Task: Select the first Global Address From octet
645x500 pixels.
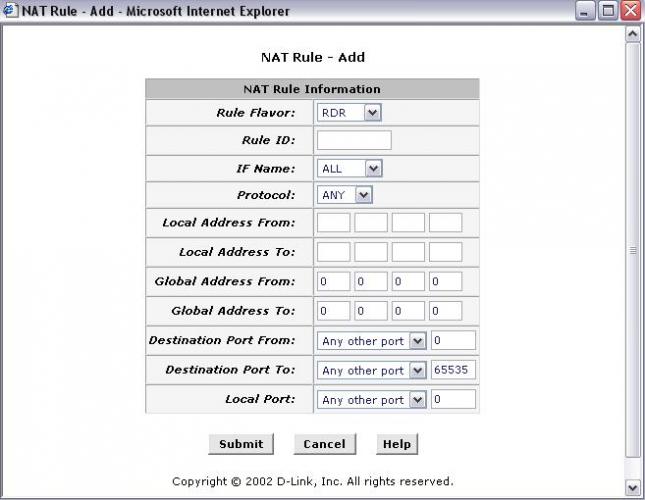Action: pyautogui.click(x=334, y=282)
